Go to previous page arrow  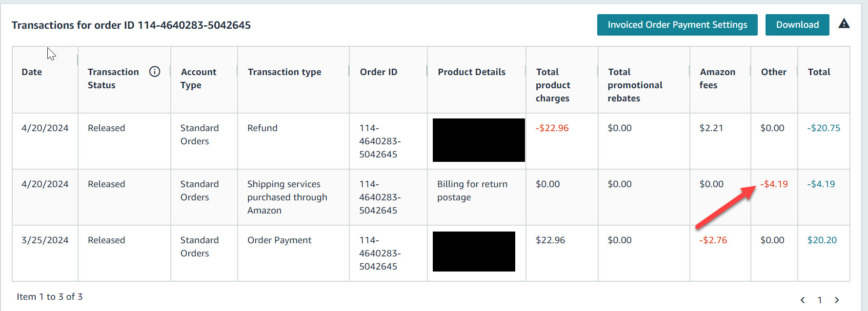click(803, 300)
